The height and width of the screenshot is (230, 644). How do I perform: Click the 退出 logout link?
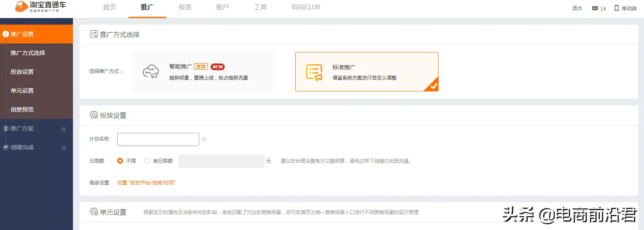point(577,8)
